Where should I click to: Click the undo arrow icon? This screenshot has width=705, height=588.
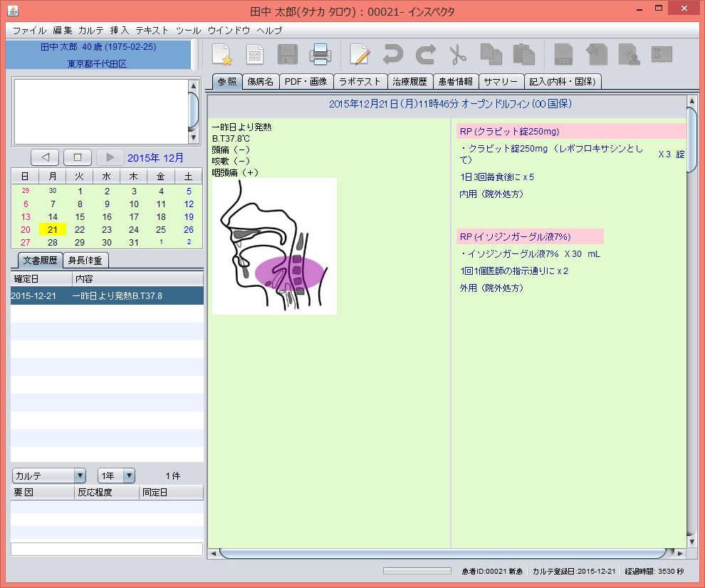[x=392, y=54]
